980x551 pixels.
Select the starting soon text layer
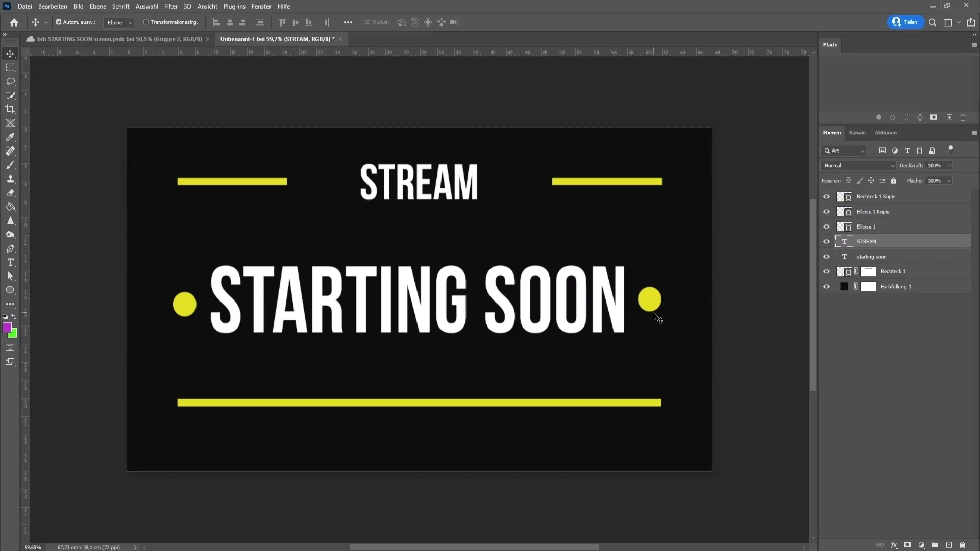(x=873, y=256)
